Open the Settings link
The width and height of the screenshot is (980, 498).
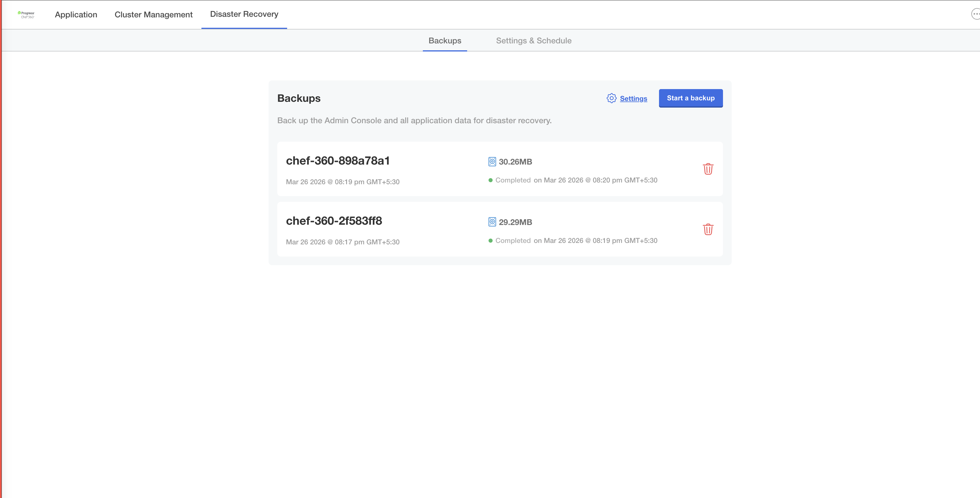click(x=633, y=98)
